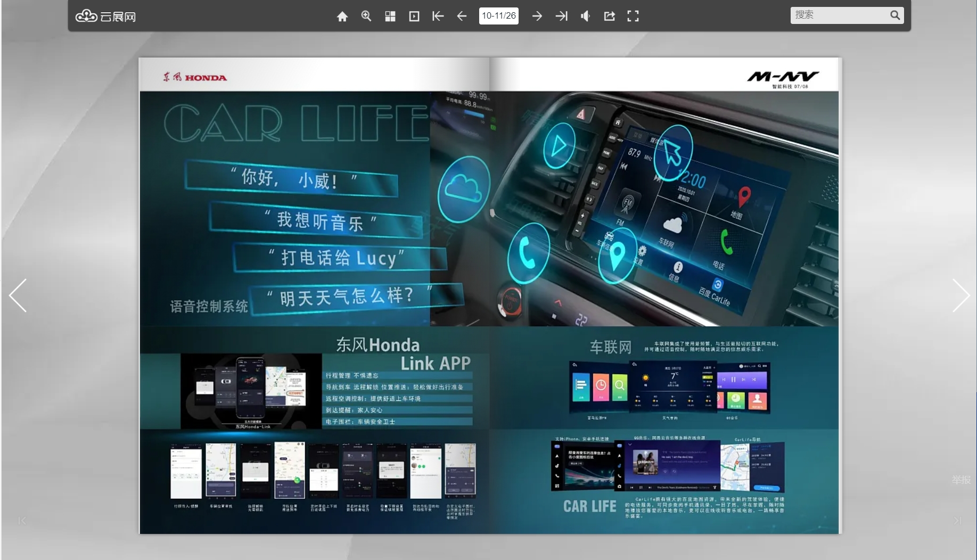The height and width of the screenshot is (560, 977).
Task: Click the CAR LIFE label at bottom right
Action: [x=589, y=506]
